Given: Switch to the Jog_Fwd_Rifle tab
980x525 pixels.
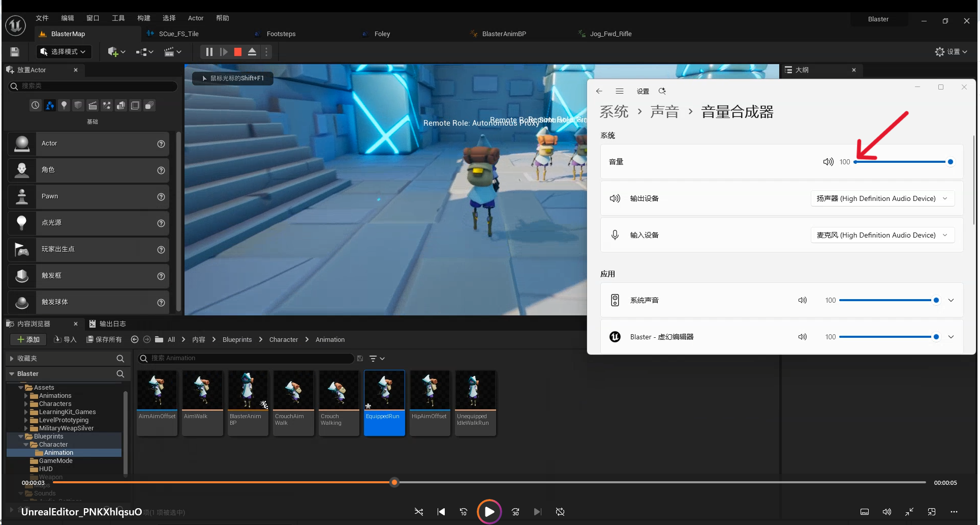Looking at the screenshot, I should point(610,34).
